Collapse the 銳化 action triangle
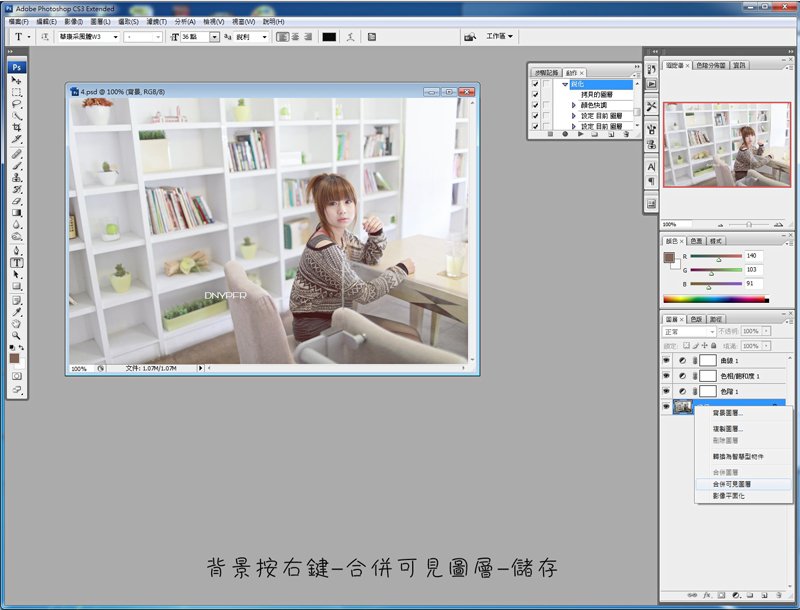 click(x=565, y=84)
